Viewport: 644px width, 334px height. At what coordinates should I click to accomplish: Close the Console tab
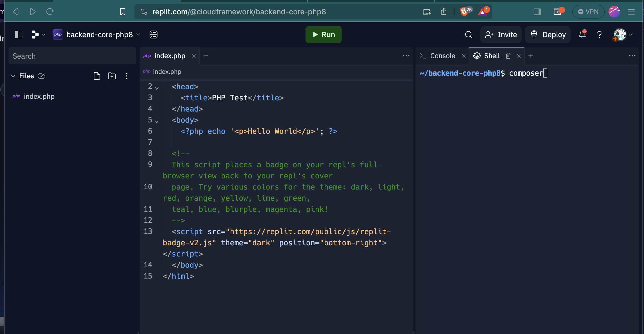point(464,56)
